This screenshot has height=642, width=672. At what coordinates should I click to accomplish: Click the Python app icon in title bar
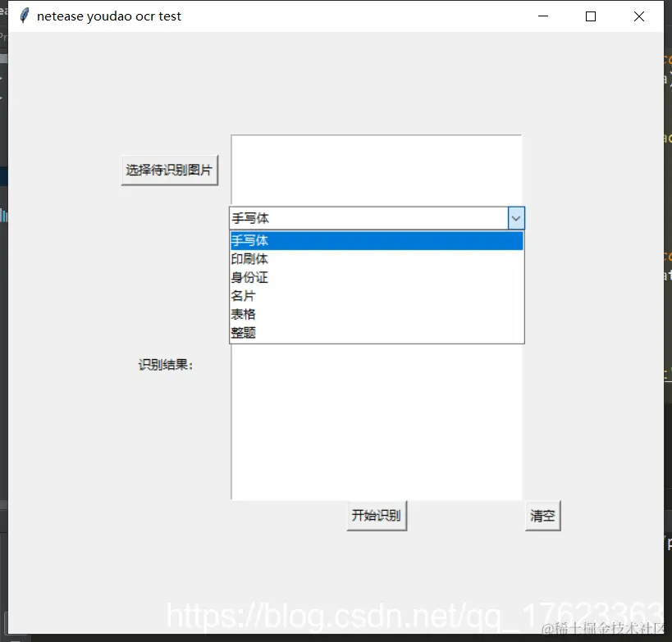coord(23,15)
